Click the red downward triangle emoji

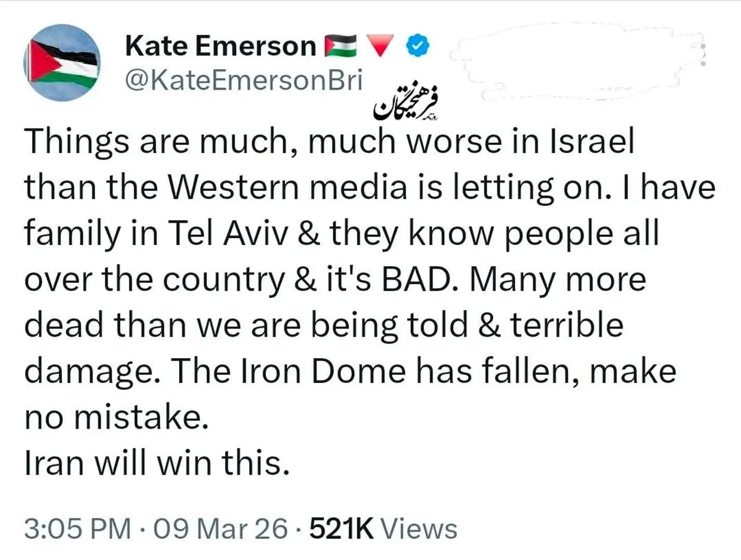coord(381,46)
